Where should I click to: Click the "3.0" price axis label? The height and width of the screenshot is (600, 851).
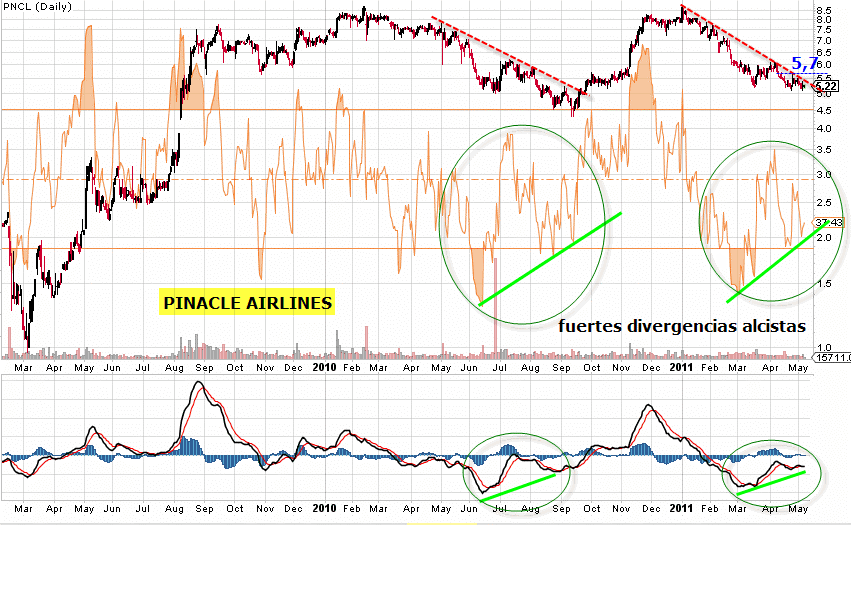coord(823,175)
